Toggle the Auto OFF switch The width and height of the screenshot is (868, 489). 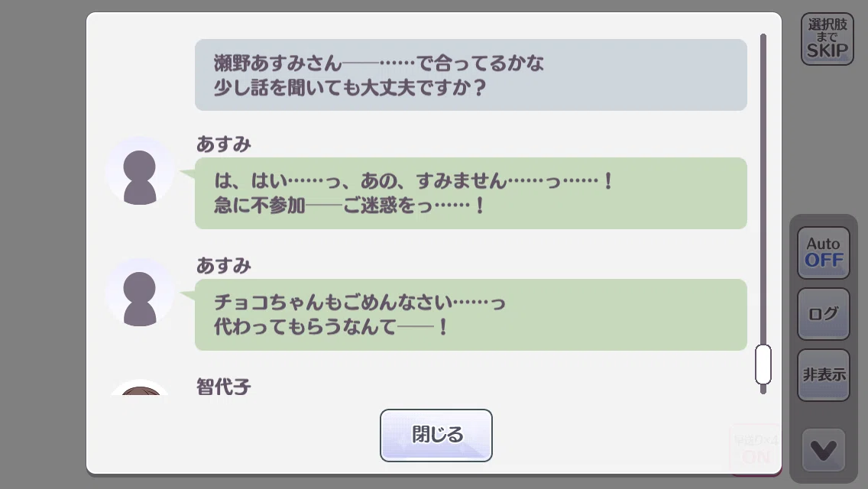(823, 253)
